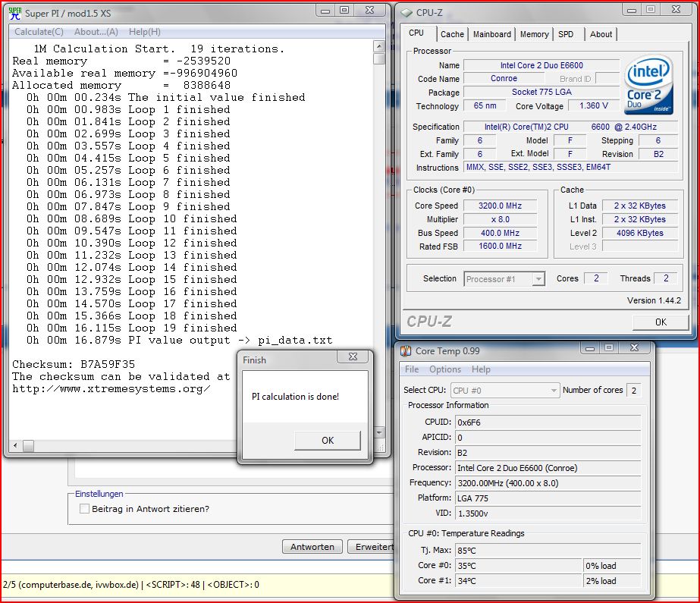Click the VID field 1.3500v
The height and width of the screenshot is (603, 700).
coord(548,513)
